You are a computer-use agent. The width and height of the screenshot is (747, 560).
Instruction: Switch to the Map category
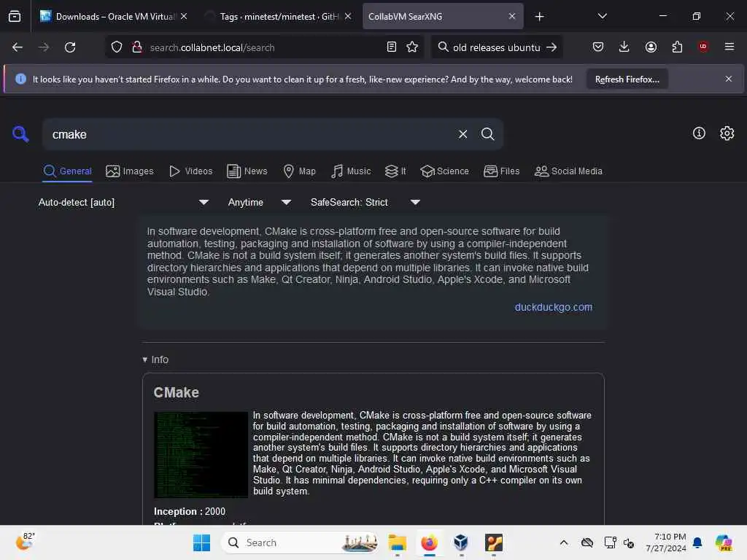pos(299,171)
